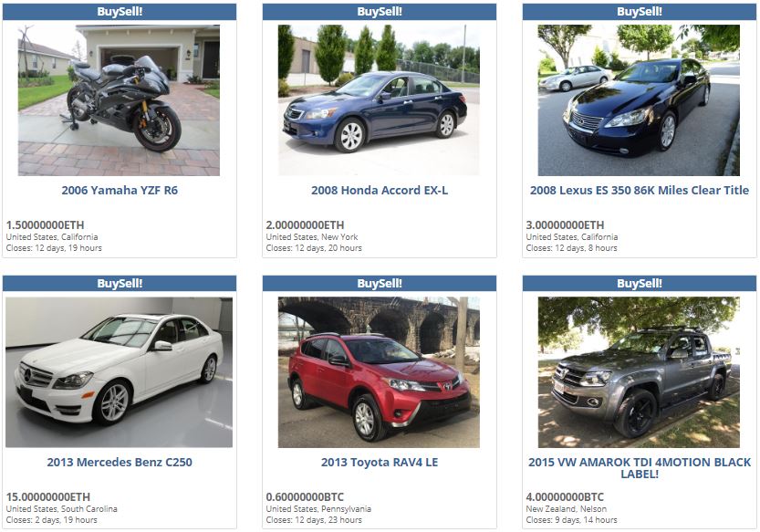Click BuySell! banner above the Toyota RAV4

[380, 284]
